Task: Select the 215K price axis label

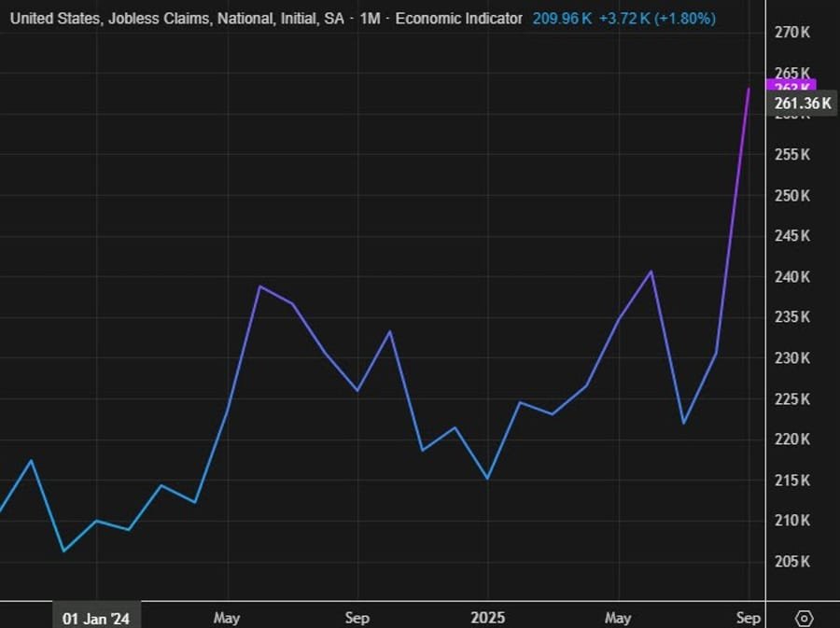Action: pos(791,481)
